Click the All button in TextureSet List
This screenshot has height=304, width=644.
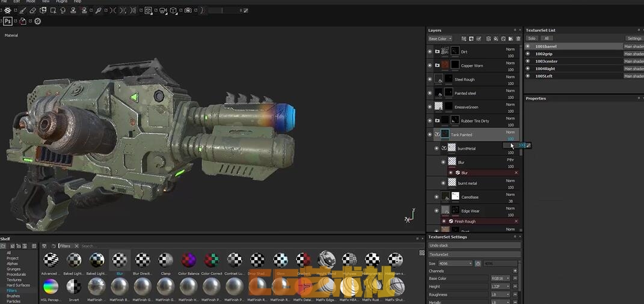[546, 38]
